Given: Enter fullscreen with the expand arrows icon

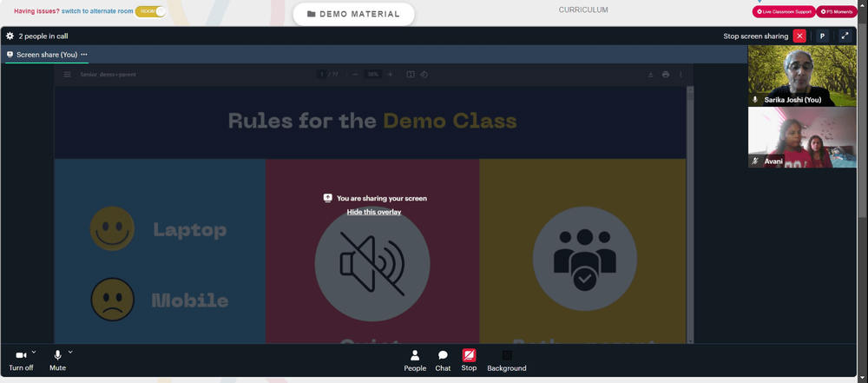Looking at the screenshot, I should pos(845,36).
